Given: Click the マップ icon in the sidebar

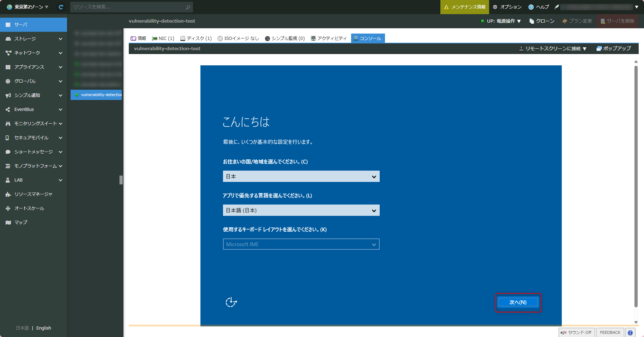Looking at the screenshot, I should tap(8, 222).
